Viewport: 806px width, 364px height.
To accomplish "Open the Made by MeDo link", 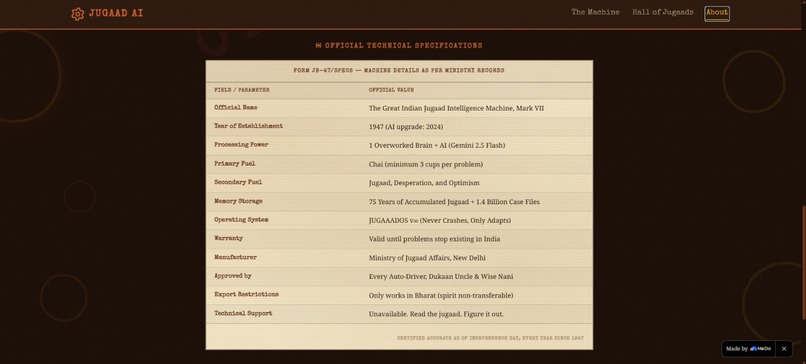I will [x=748, y=349].
